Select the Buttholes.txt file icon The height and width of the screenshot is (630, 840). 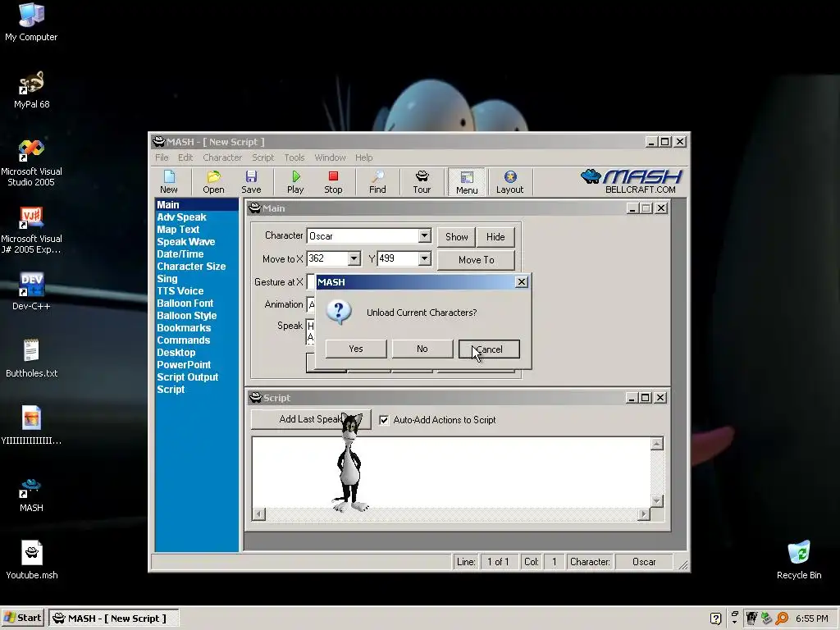[x=31, y=359]
